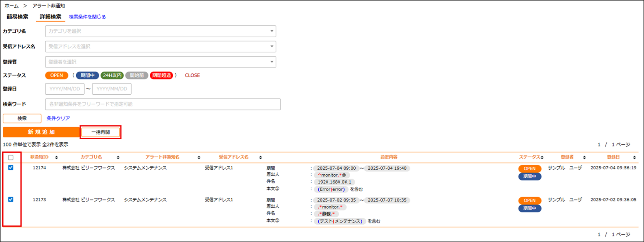Toggle the OPEN status filter
Screen dimensions: 644x242
[x=57, y=75]
